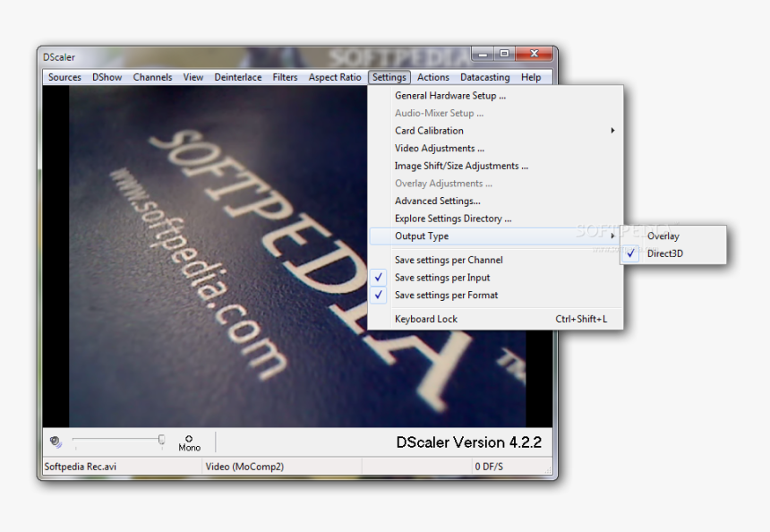
Task: Close the DScaler window
Action: 535,54
